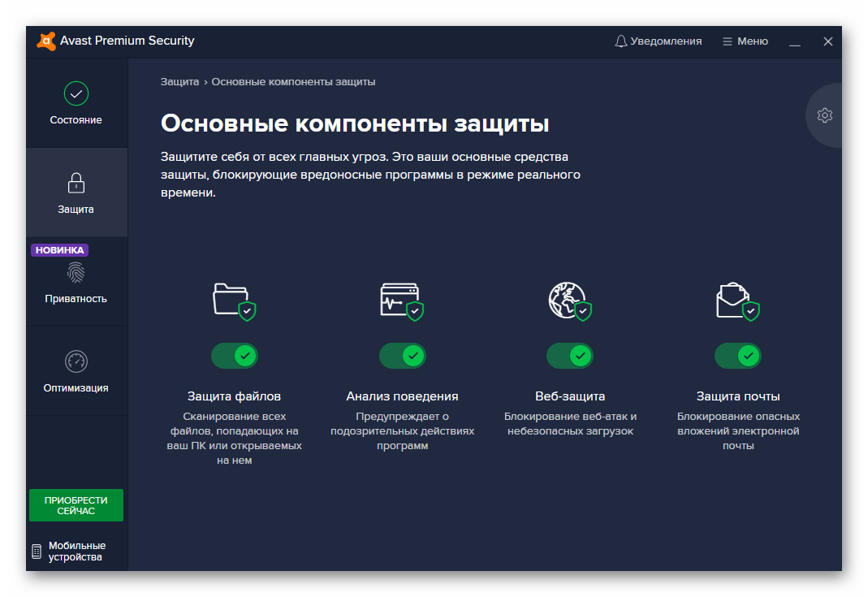
Task: Click the Защита почты title
Action: click(x=738, y=396)
